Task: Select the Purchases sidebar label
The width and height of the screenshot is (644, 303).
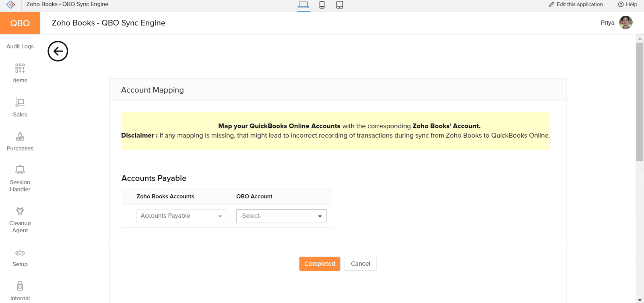Action: [x=20, y=148]
